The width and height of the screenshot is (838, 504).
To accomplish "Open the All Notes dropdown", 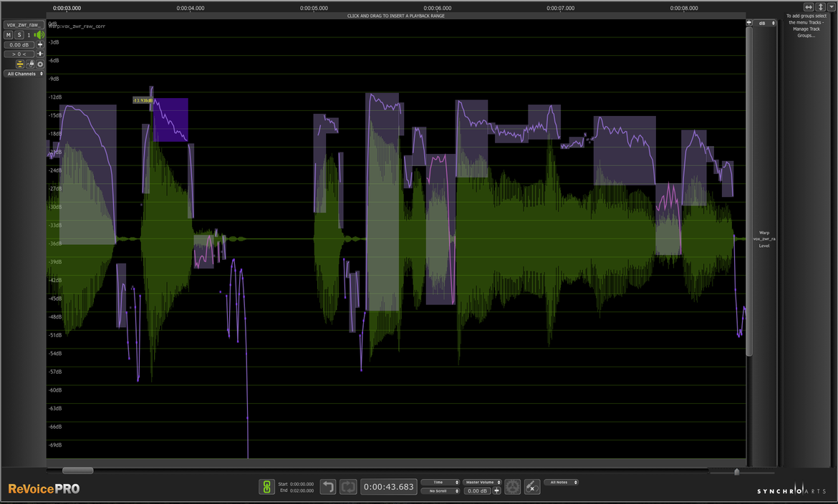I will [561, 482].
